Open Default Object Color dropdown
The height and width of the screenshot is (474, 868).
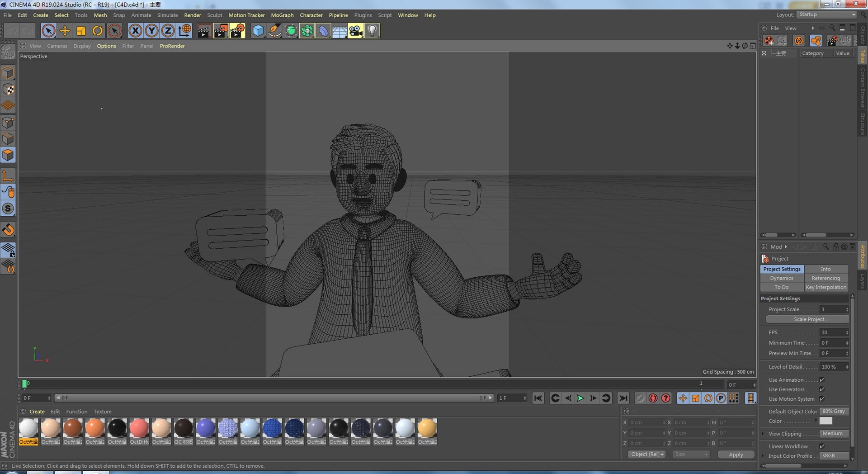point(835,412)
